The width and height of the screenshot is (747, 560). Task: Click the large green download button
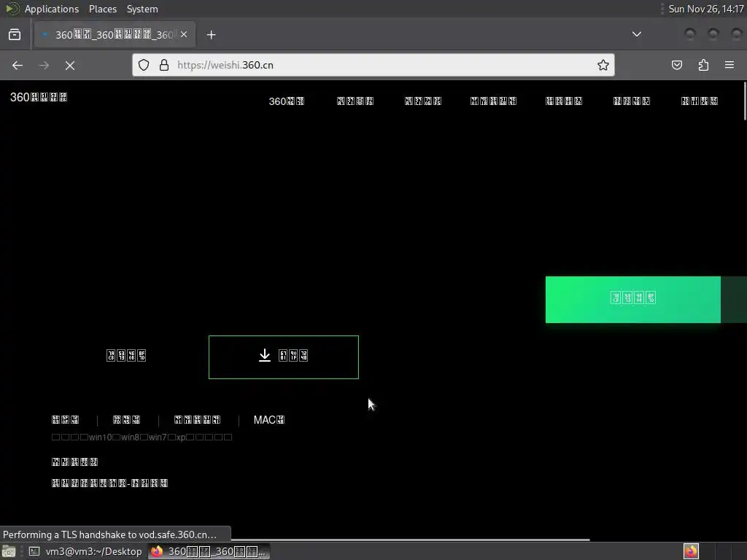click(632, 300)
